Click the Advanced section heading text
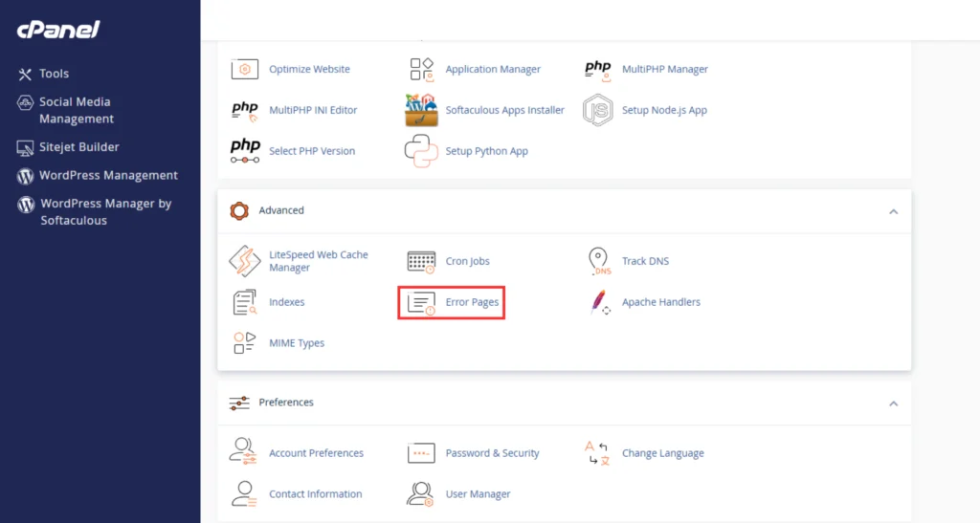 click(x=281, y=210)
